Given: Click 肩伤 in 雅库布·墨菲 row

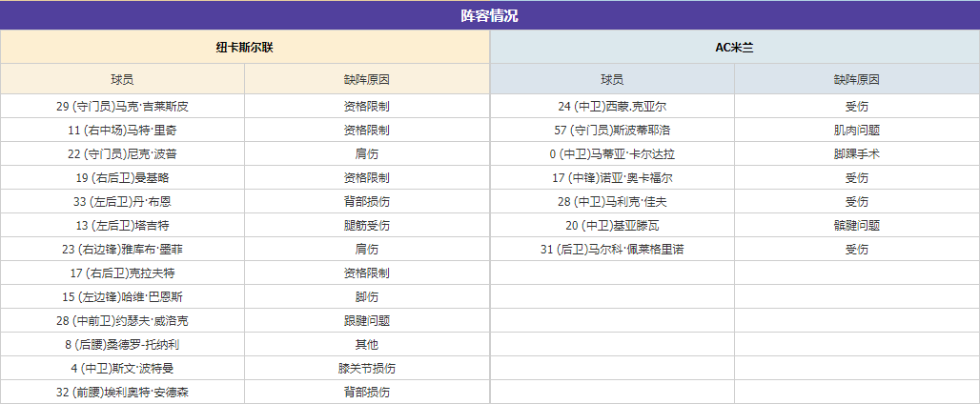Looking at the screenshot, I should (x=367, y=249).
